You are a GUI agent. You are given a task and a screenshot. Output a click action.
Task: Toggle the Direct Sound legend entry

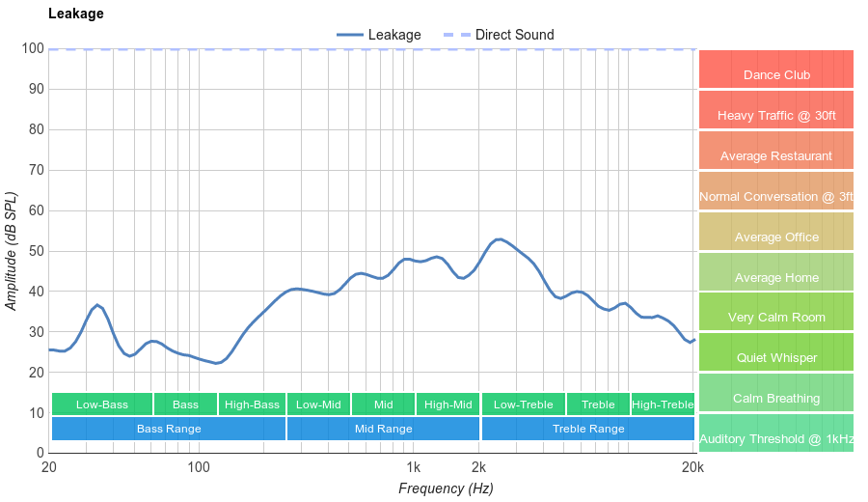point(499,35)
